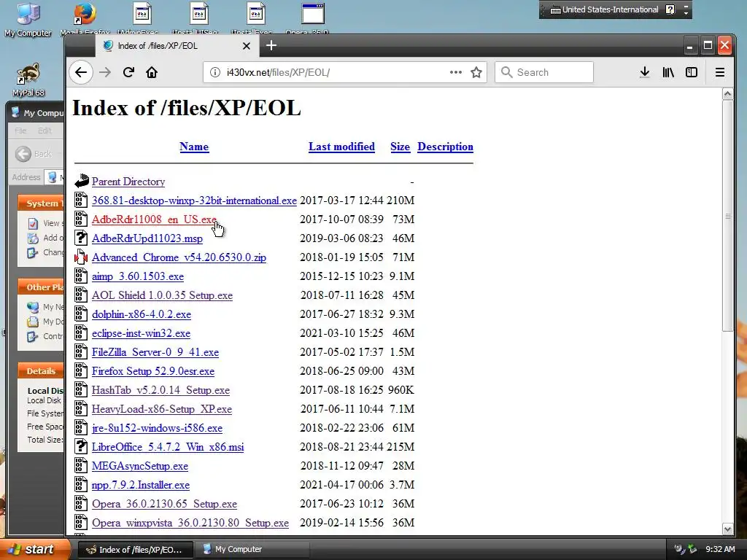This screenshot has height=560, width=747.
Task: Download 368.81-desktop-winxp-32bit-international.exe
Action: [x=194, y=201]
